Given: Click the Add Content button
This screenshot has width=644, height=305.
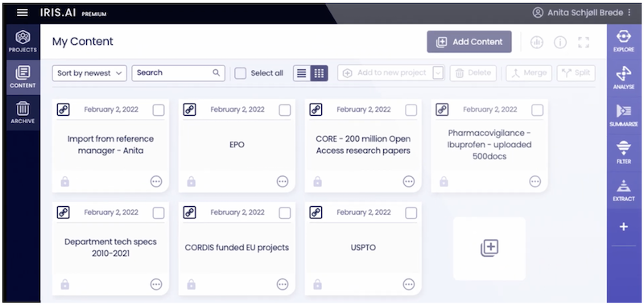Looking at the screenshot, I should coord(469,42).
